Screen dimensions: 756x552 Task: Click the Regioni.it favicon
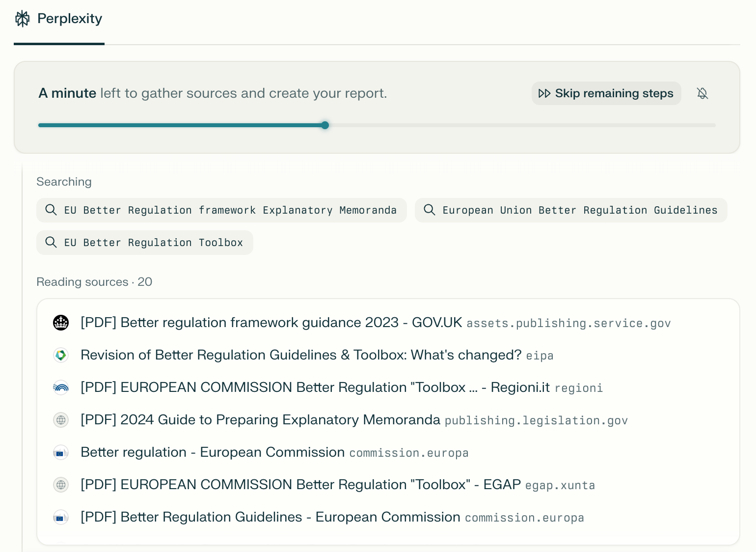[x=61, y=387]
